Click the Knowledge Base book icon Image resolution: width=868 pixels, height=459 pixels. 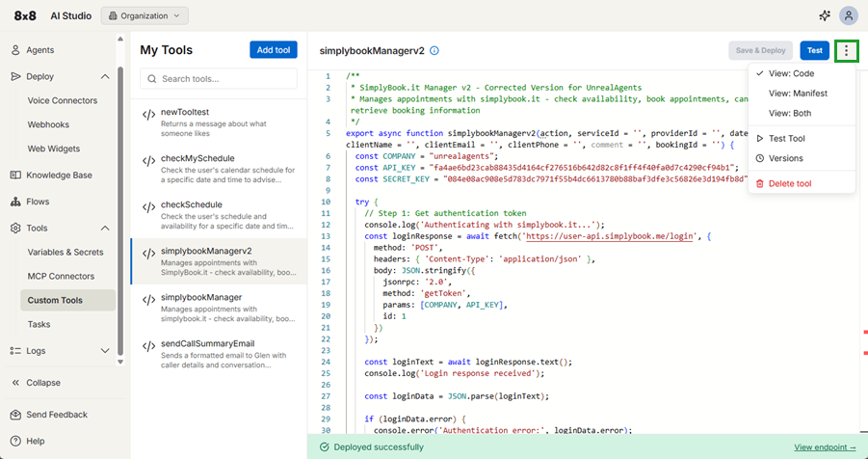pyautogui.click(x=15, y=175)
